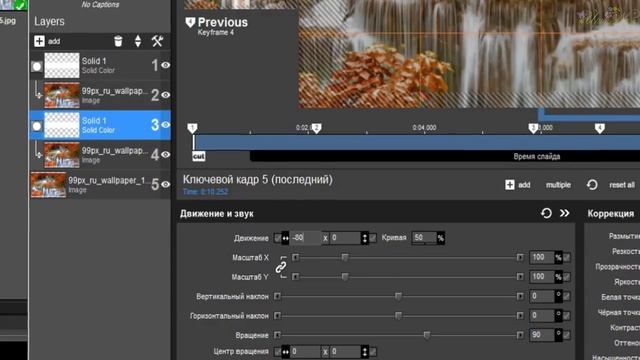Select keyframe marker 4 on timeline
Viewport: 640px width, 360px height.
(x=600, y=129)
